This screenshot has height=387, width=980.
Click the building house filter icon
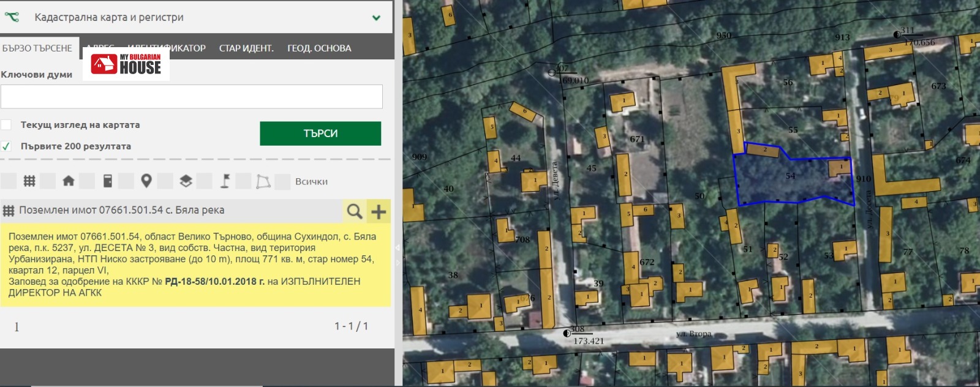68,181
